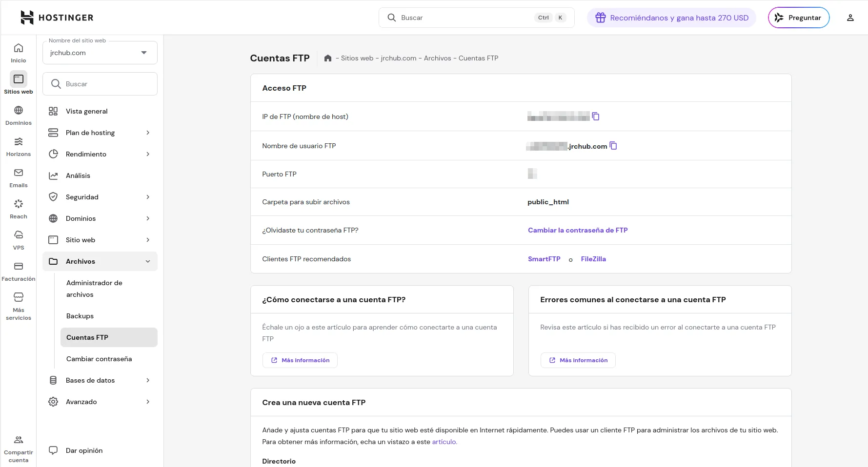The height and width of the screenshot is (467, 868).
Task: Open the VPS cloud icon
Action: pos(19,235)
